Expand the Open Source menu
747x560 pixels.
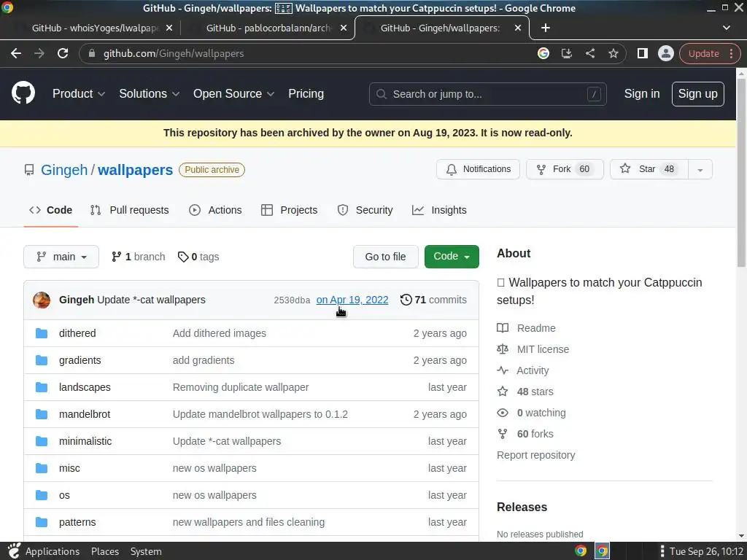(x=233, y=94)
